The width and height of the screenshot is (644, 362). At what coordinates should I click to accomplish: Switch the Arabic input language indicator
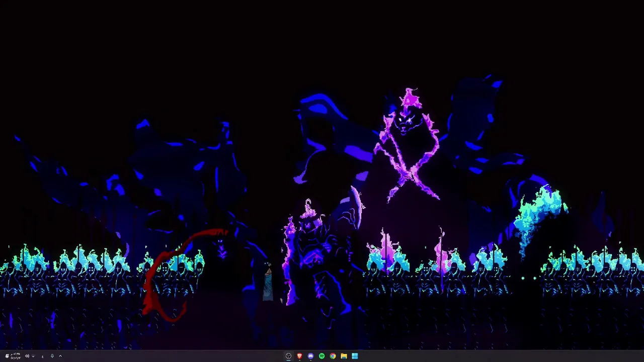pos(43,356)
